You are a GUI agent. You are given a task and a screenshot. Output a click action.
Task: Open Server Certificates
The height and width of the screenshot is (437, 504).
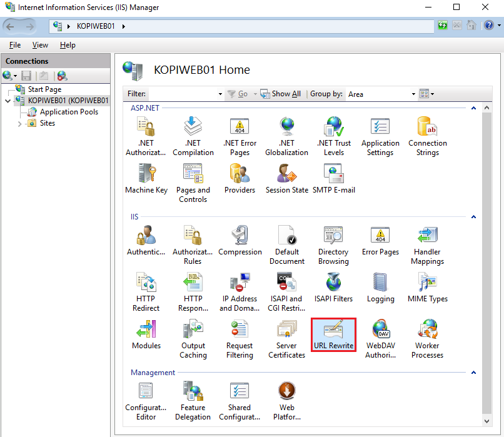coord(287,339)
